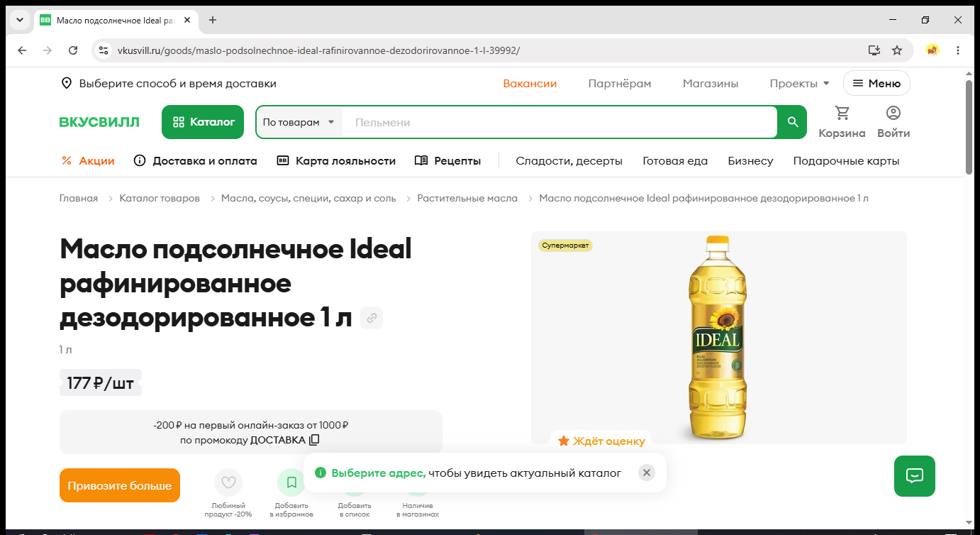
Task: Go to the Партнёрам page
Action: click(x=620, y=84)
